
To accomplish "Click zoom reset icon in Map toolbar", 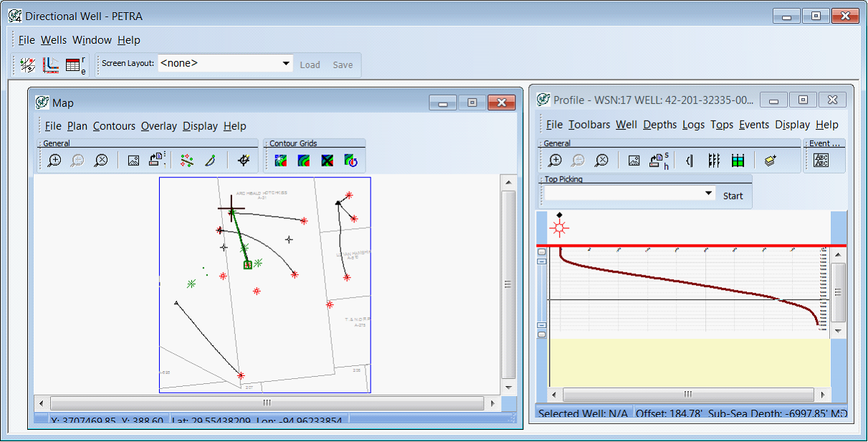I will coord(101,161).
